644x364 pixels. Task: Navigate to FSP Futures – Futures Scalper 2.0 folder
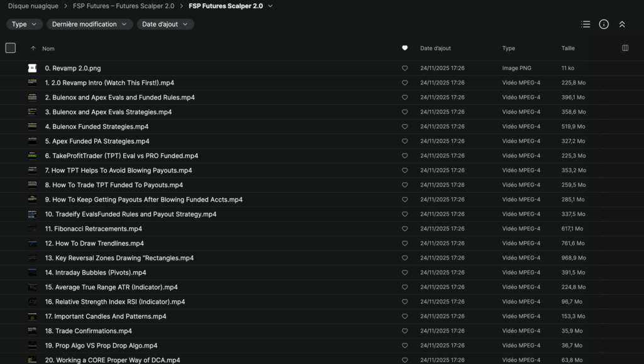[123, 6]
